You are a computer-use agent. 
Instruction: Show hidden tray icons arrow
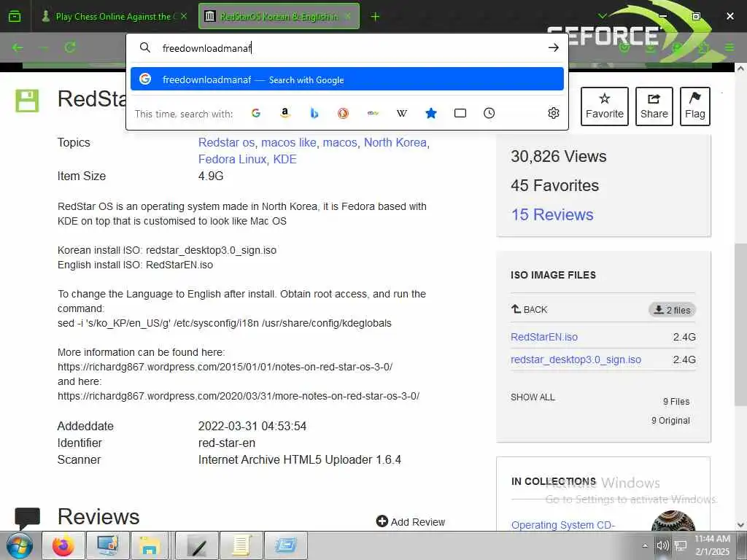(x=645, y=545)
